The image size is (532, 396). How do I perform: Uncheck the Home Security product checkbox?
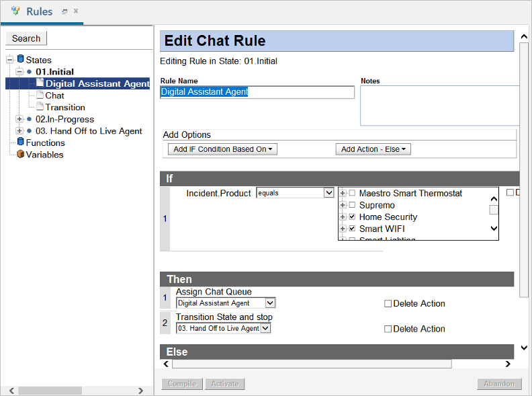coord(352,217)
